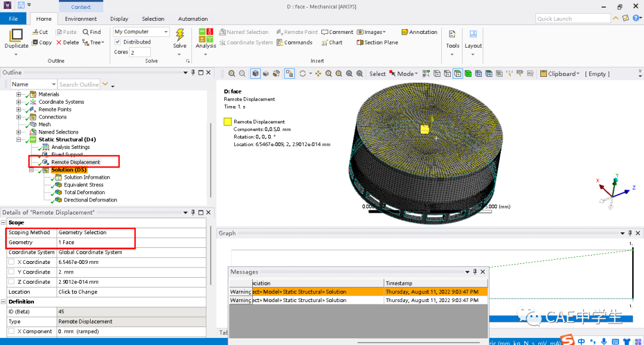Click the Analysis Settings tree icon

[46, 147]
